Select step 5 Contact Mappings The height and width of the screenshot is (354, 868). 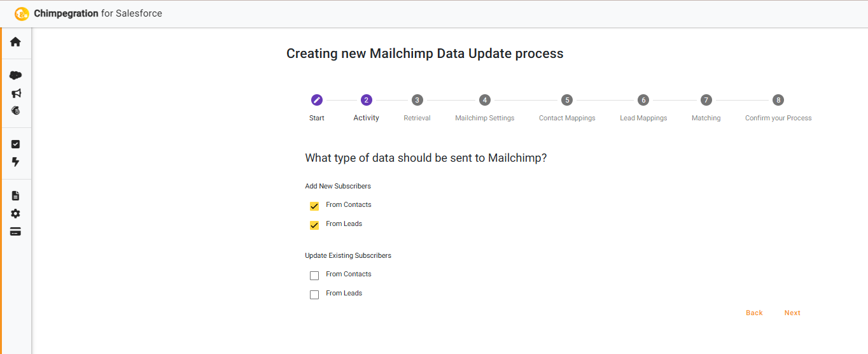click(x=567, y=100)
